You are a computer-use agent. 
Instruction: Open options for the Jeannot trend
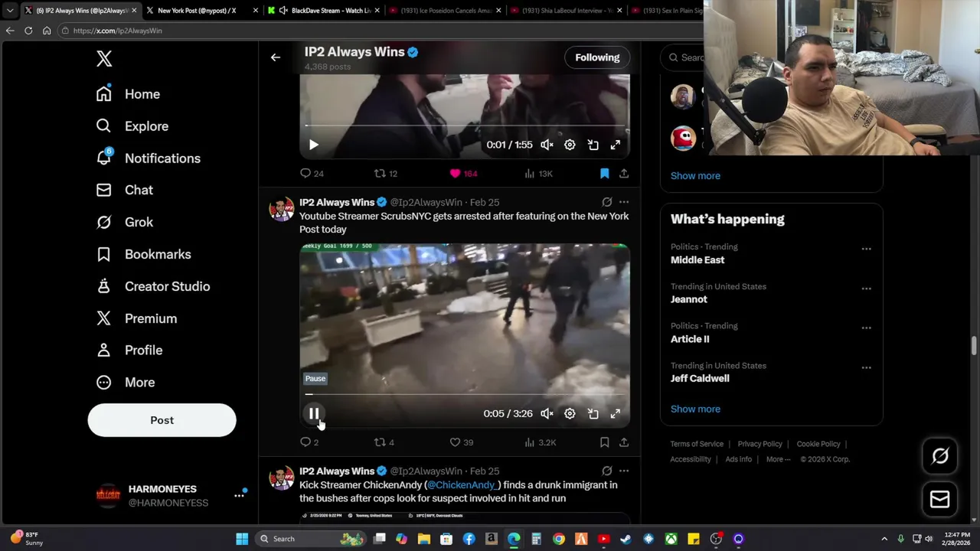click(x=866, y=289)
